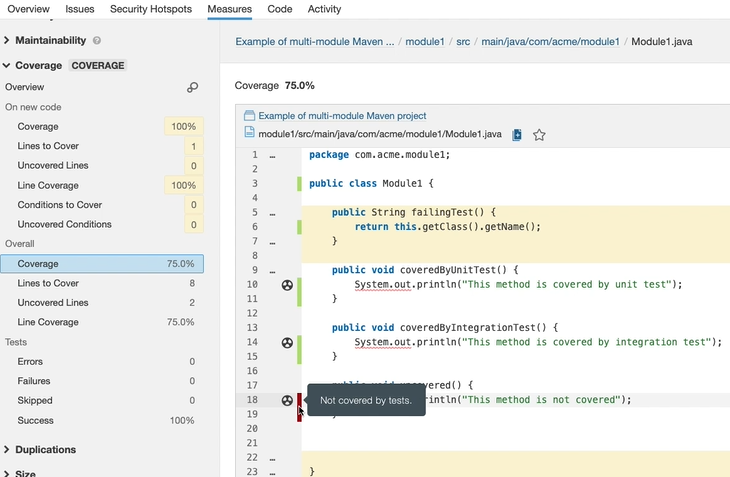The image size is (730, 477).
Task: Select the Success 100% measure
Action: point(102,420)
